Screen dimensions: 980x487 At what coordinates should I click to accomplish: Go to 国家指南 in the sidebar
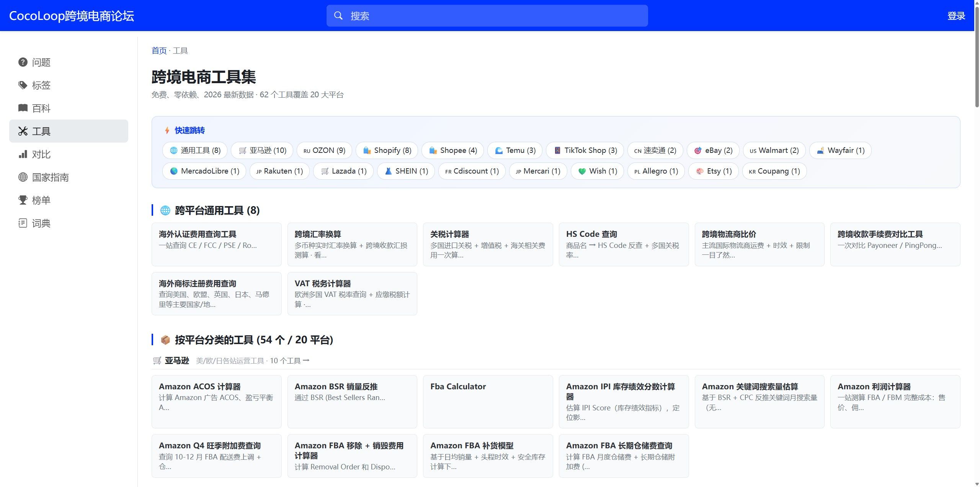[x=69, y=177]
